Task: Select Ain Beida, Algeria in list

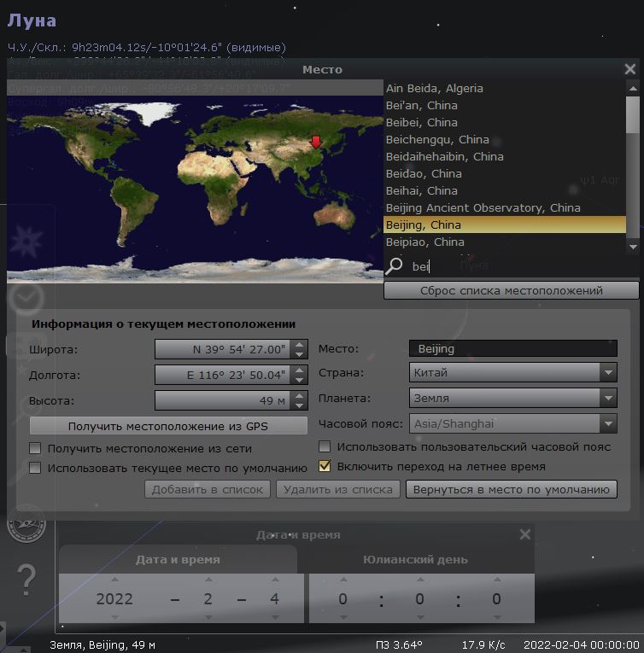Action: click(x=505, y=88)
